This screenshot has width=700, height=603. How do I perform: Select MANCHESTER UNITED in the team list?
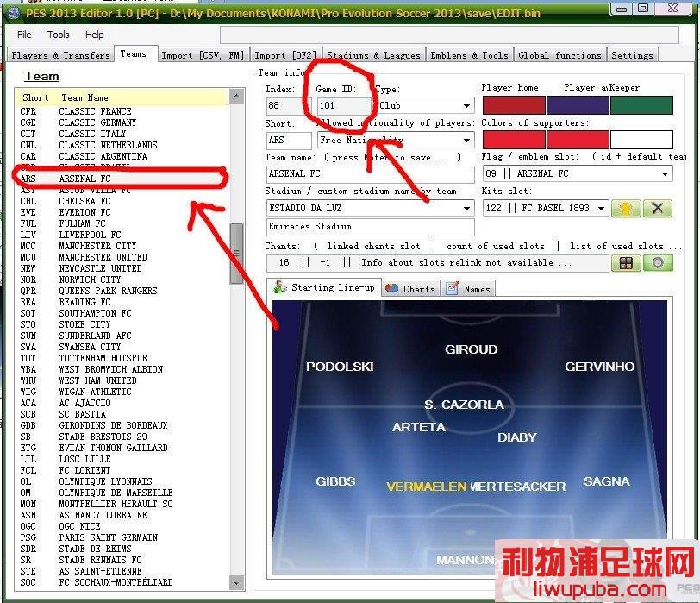121,257
